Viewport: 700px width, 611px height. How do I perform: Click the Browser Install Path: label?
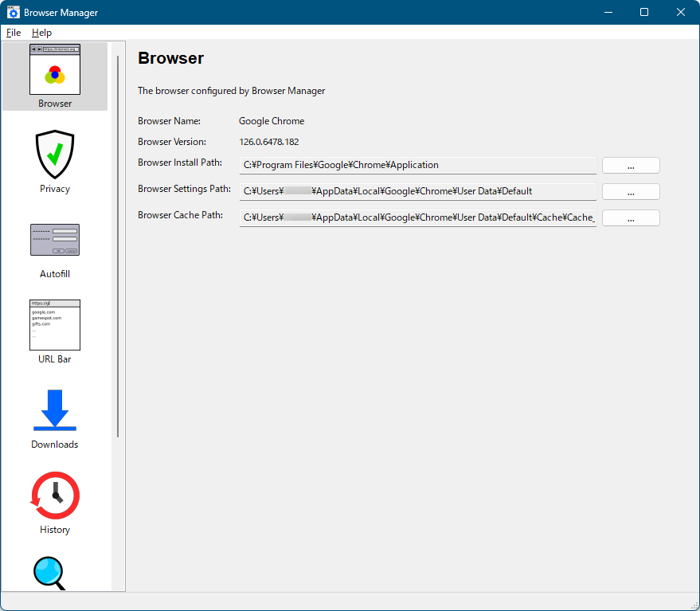pos(180,163)
